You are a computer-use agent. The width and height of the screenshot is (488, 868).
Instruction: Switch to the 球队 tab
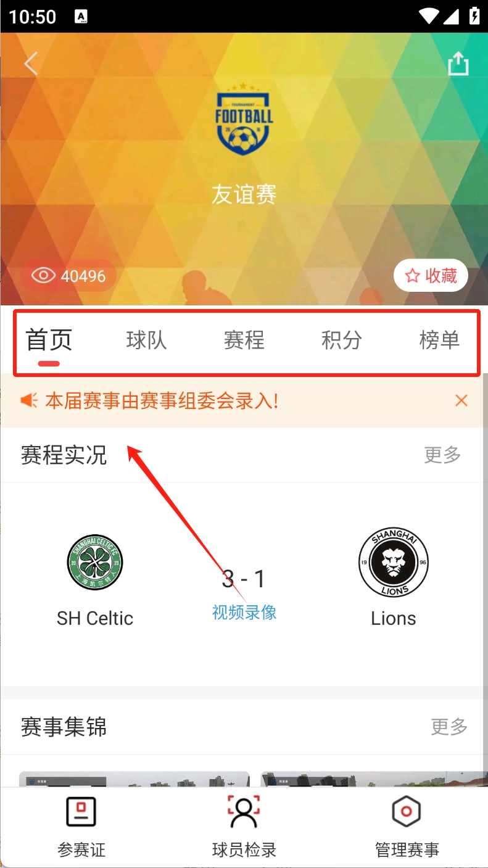click(147, 340)
